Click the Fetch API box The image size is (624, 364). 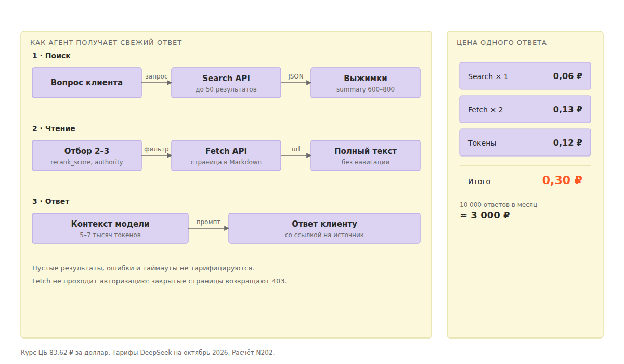point(226,155)
